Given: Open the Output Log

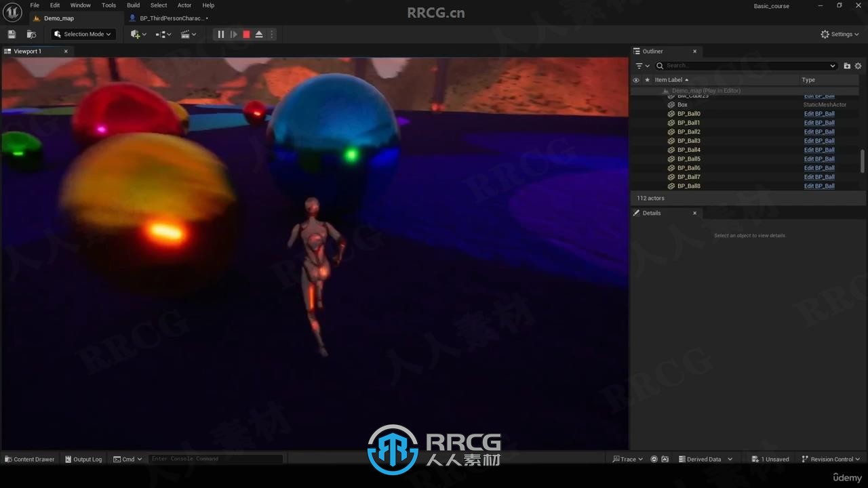Looking at the screenshot, I should [x=83, y=459].
